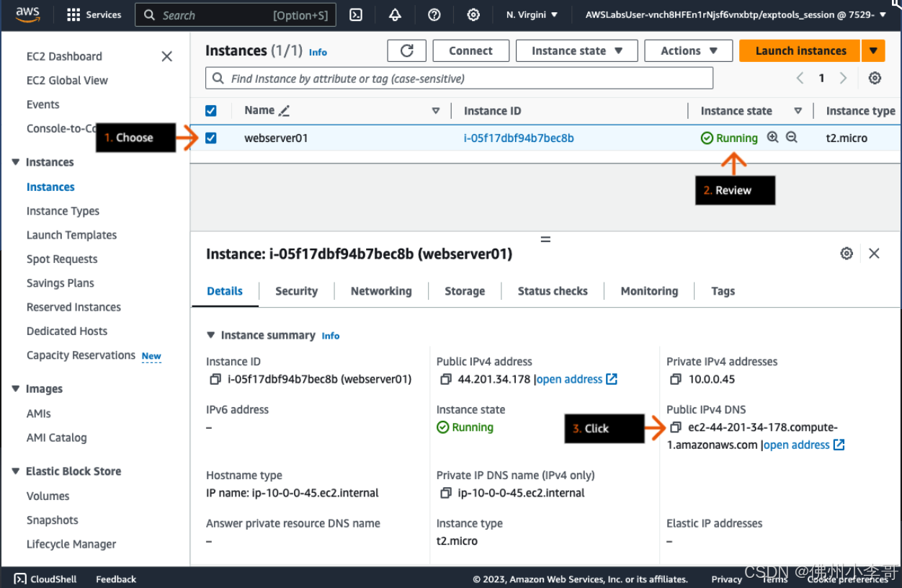
Task: Click the help question mark icon
Action: [x=434, y=15]
